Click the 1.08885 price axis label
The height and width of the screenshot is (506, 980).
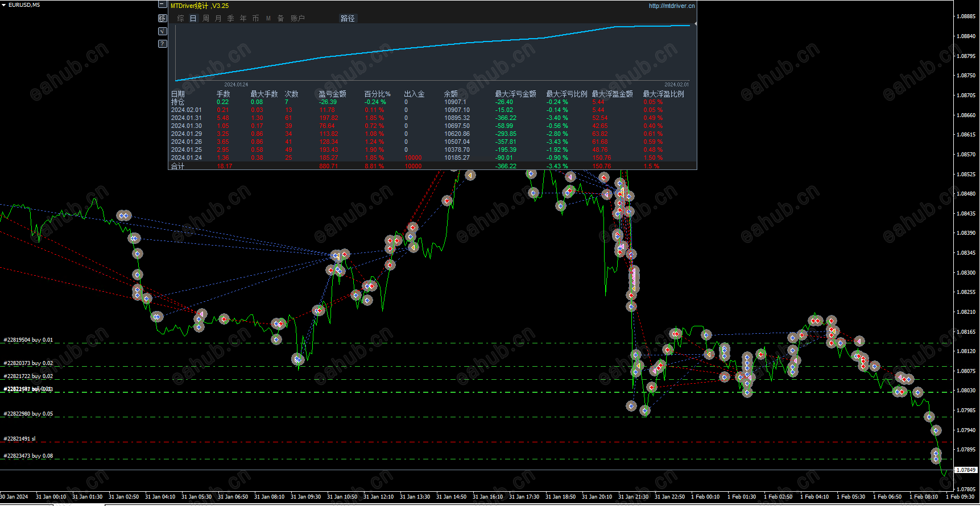coord(966,16)
